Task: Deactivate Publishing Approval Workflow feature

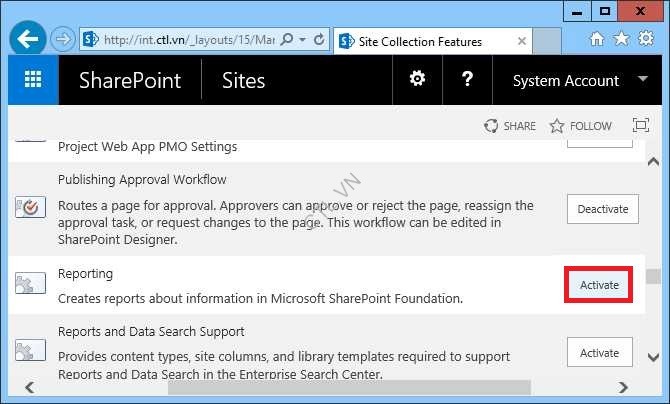Action: tap(603, 209)
